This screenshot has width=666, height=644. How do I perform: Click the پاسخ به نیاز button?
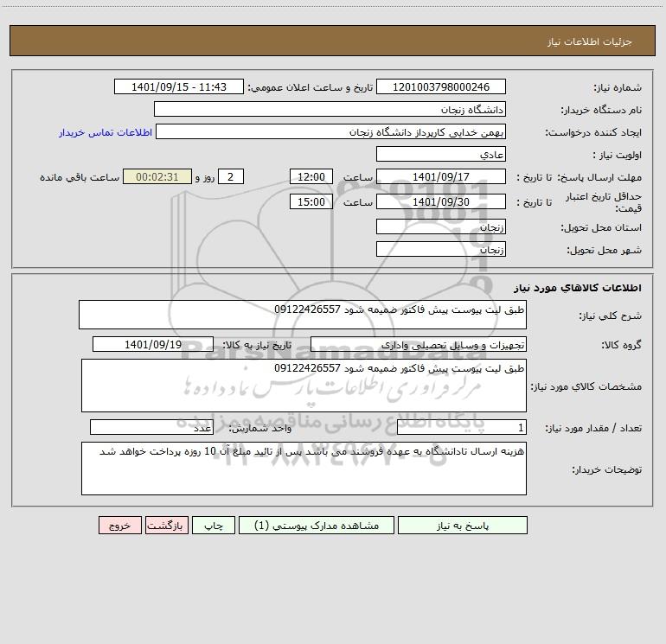pos(462,525)
